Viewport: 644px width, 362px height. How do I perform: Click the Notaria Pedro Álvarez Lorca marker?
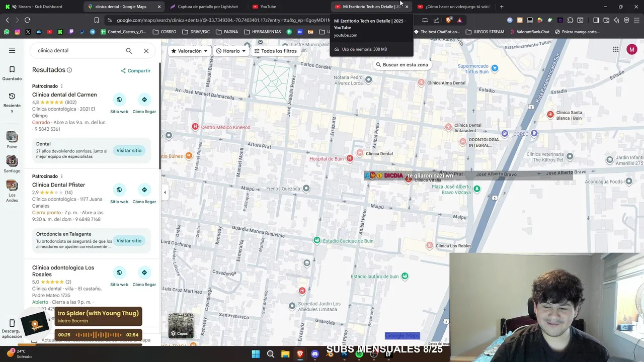(368, 79)
